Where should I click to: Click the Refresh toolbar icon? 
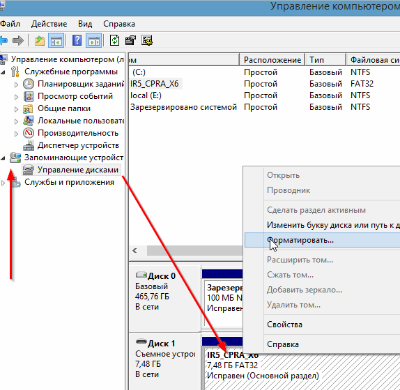point(114,41)
